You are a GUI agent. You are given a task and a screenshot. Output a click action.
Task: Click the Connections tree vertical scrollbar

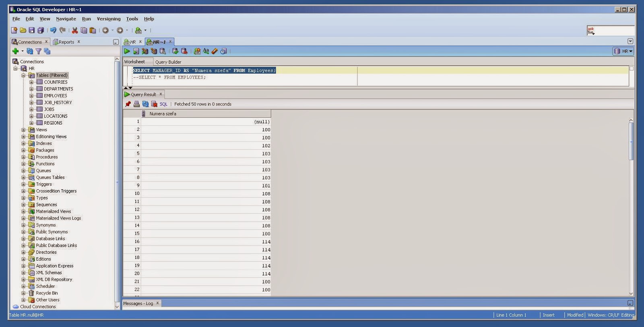pyautogui.click(x=117, y=183)
